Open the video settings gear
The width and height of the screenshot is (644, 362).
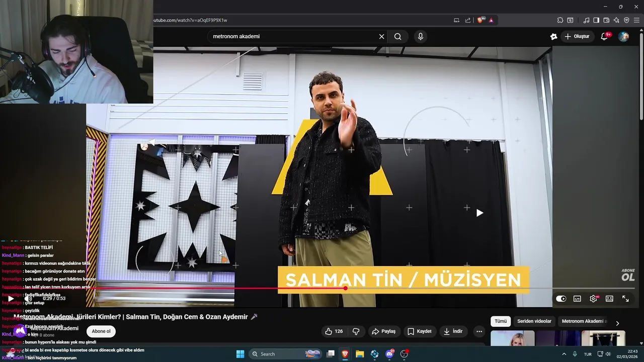(x=593, y=299)
